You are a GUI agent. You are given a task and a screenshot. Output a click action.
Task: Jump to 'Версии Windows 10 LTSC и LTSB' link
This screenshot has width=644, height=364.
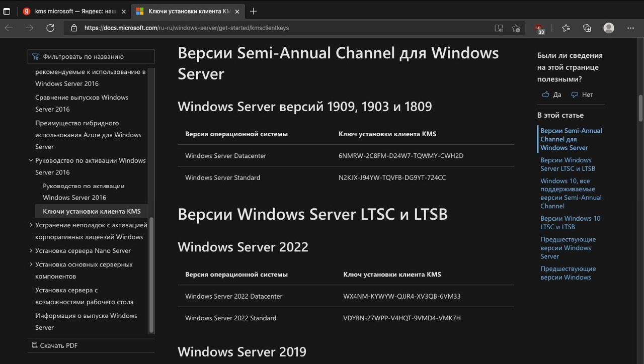[x=570, y=223]
